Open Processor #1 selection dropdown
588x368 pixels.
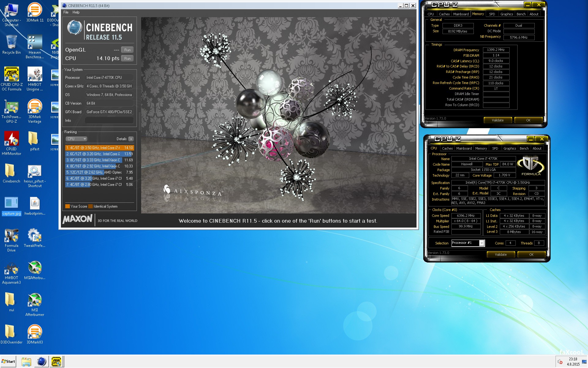tap(468, 243)
